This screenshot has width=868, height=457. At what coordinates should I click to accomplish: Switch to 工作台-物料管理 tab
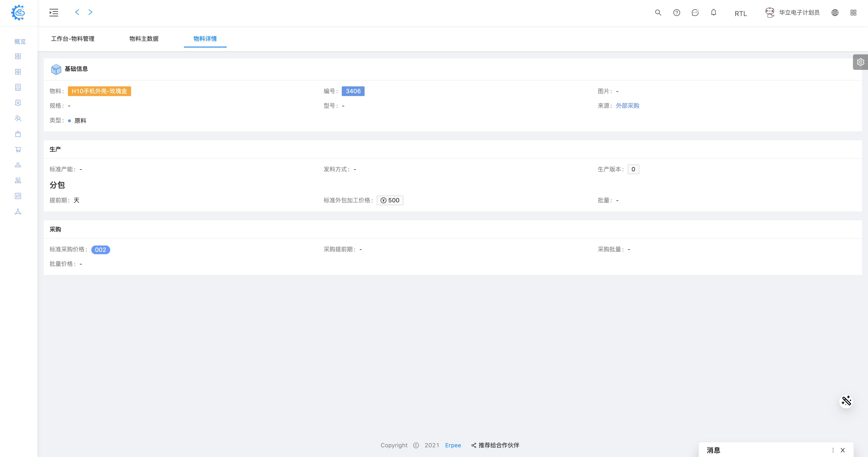coord(72,39)
